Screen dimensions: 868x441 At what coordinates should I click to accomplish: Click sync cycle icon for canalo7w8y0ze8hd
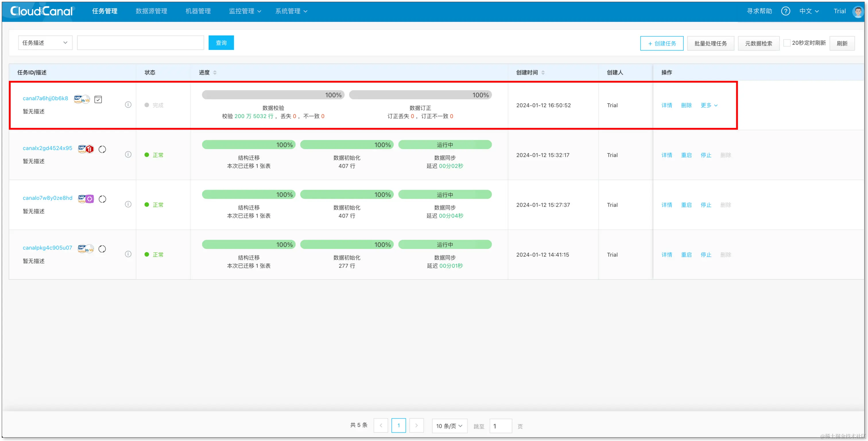[x=102, y=199]
